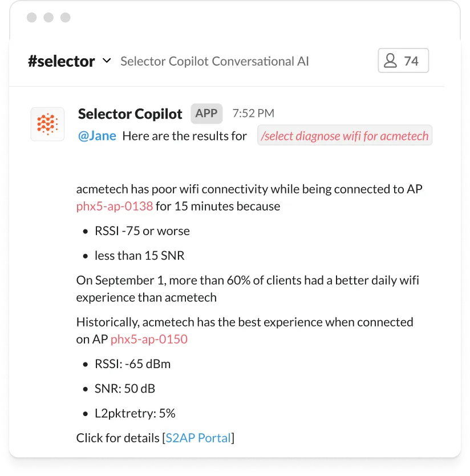Click the Selector Copilot avatar icon
Screen dimensions: 470x476
pos(47,123)
